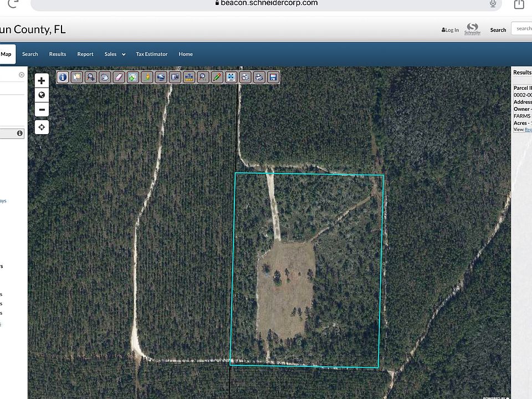Viewport: 532px width, 399px height.
Task: Expand the Sales dropdown menu
Action: (x=115, y=54)
